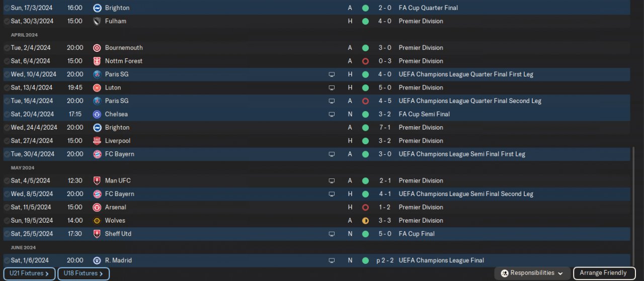The height and width of the screenshot is (281, 644).
Task: Toggle the check circle beside Sat, 1/6/2024
Action: click(7, 261)
